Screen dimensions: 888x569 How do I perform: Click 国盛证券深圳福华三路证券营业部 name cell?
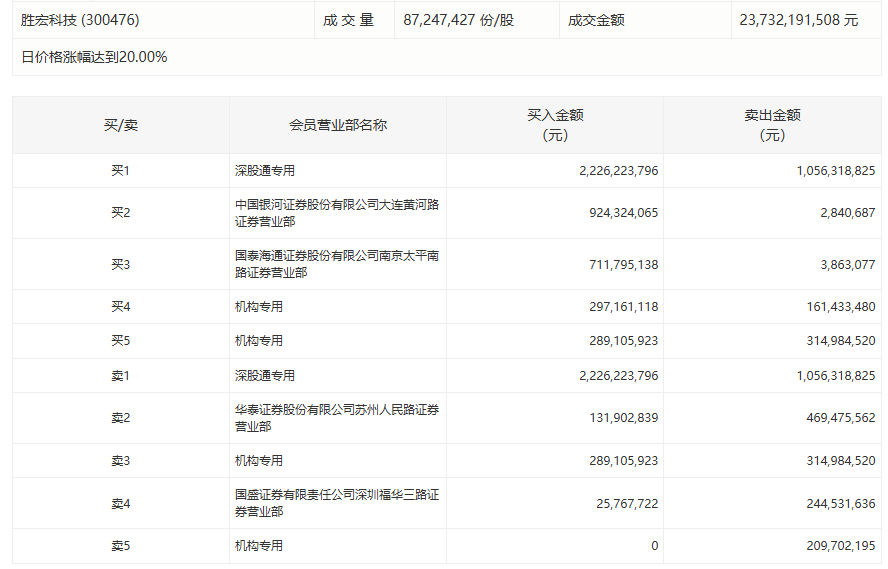pos(337,503)
